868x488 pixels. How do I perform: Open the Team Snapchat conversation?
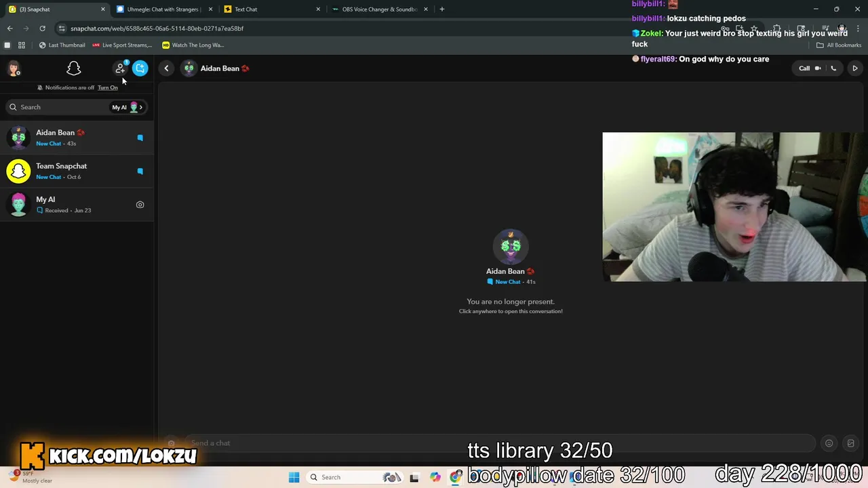pyautogui.click(x=77, y=171)
